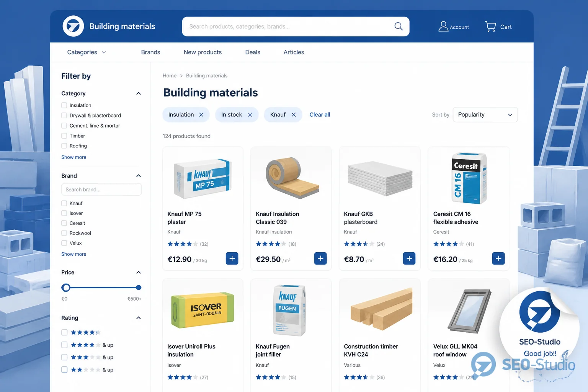Open the Articles menu item
The image size is (588, 392).
(294, 52)
